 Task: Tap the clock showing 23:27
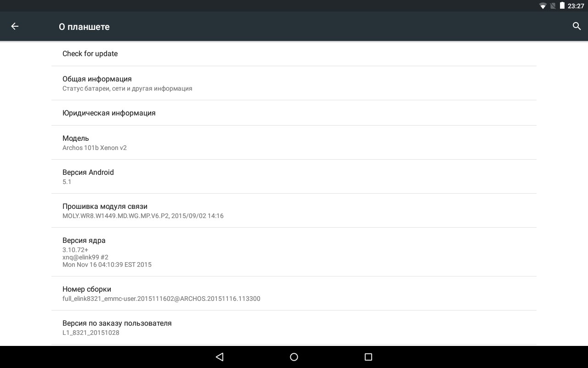coord(576,6)
